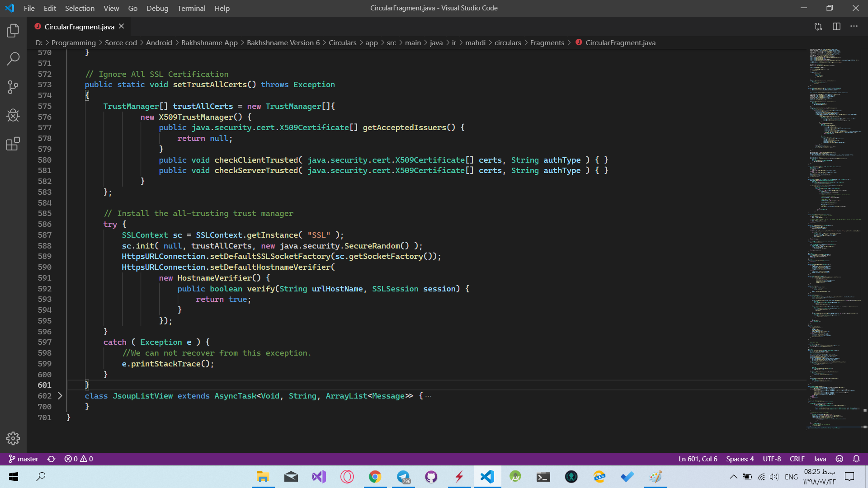Image resolution: width=868 pixels, height=488 pixels.
Task: Click line 601 closing brace
Action: [x=87, y=385]
